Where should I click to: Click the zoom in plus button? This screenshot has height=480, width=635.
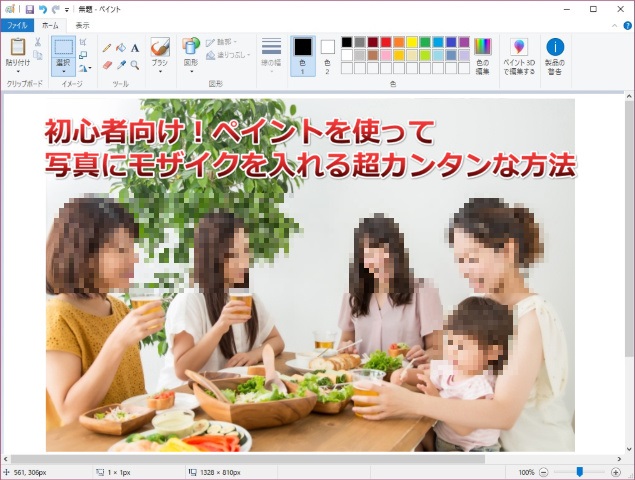point(616,472)
